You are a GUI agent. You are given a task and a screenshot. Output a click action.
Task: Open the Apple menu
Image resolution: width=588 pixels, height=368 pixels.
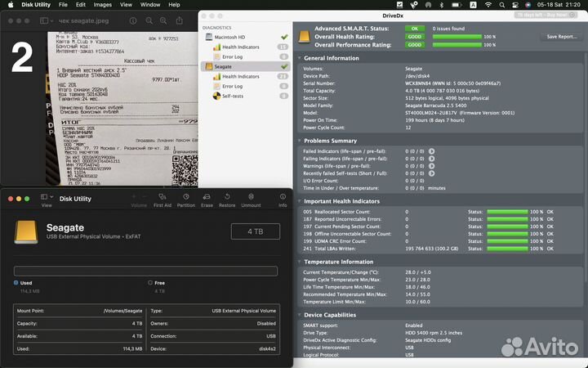[x=11, y=5]
